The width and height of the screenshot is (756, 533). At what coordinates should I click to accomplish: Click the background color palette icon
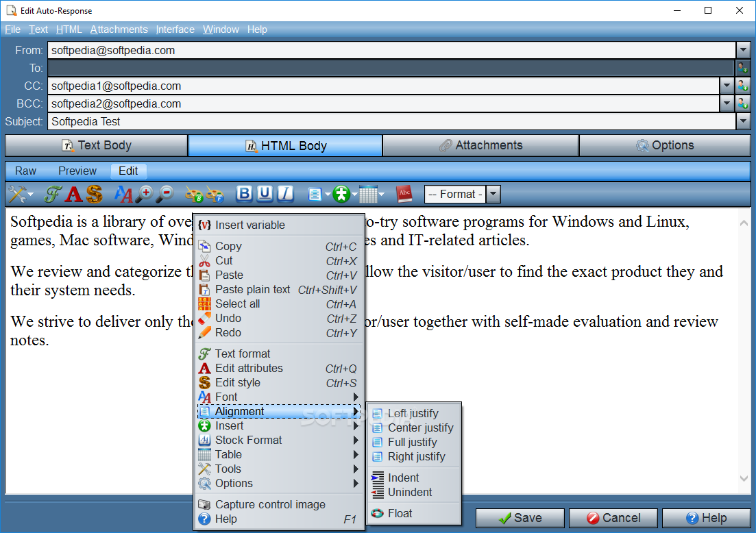click(x=194, y=194)
